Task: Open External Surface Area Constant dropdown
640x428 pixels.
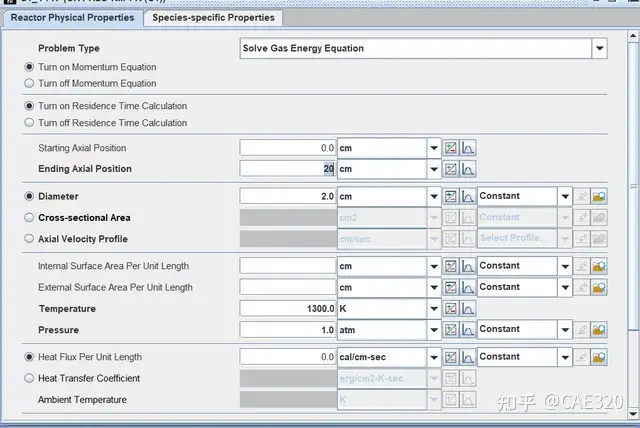Action: (x=565, y=288)
